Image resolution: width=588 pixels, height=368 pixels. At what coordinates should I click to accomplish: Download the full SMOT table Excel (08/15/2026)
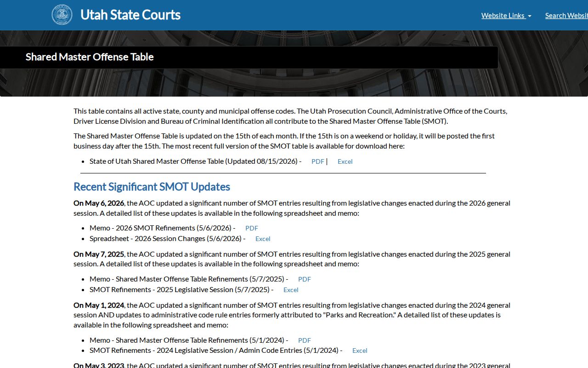click(345, 161)
